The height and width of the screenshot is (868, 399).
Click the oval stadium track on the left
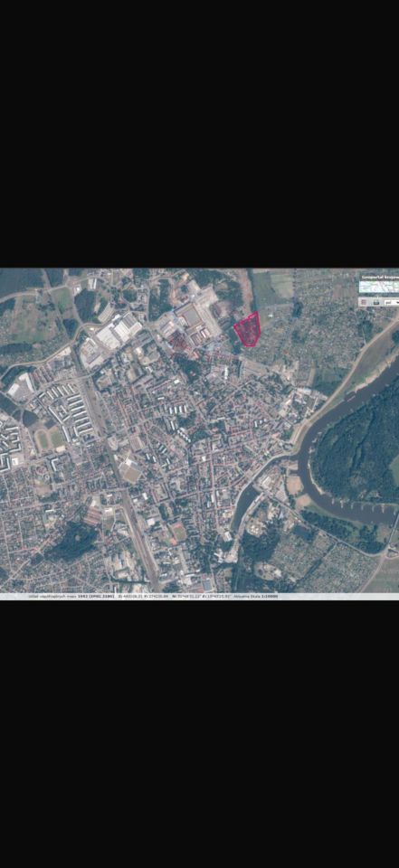50,439
